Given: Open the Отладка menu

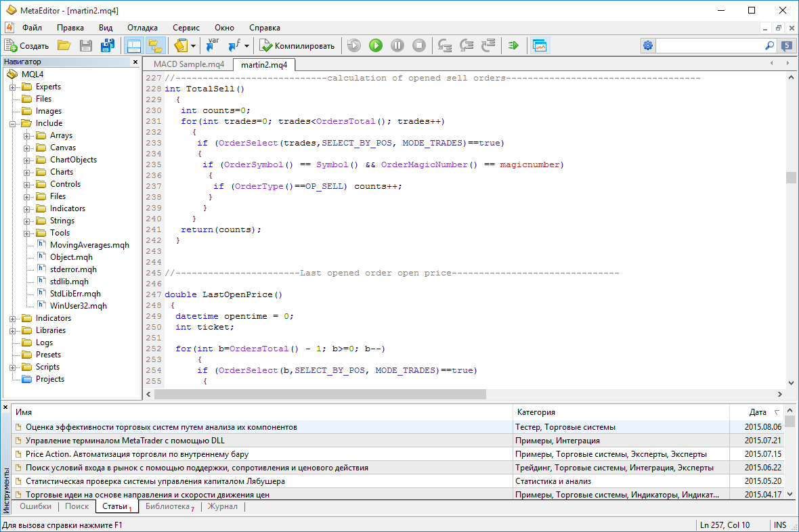Looking at the screenshot, I should 142,28.
